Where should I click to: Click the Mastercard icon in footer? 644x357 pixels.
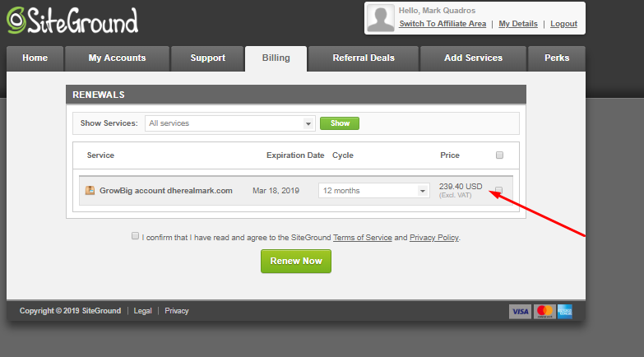[544, 312]
